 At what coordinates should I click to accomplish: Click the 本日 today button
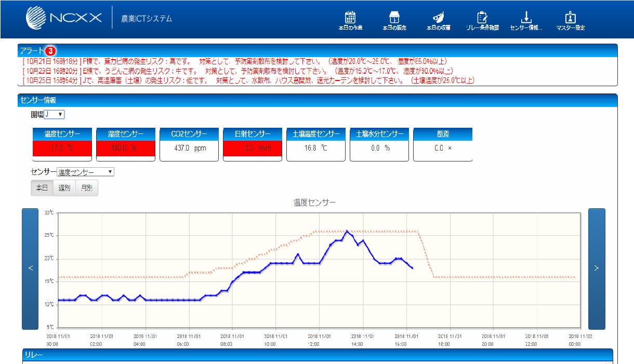[x=42, y=188]
